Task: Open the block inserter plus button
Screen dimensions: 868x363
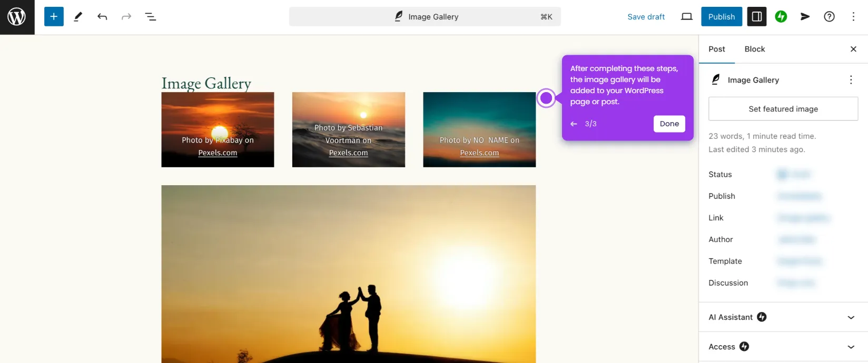Action: coord(54,17)
